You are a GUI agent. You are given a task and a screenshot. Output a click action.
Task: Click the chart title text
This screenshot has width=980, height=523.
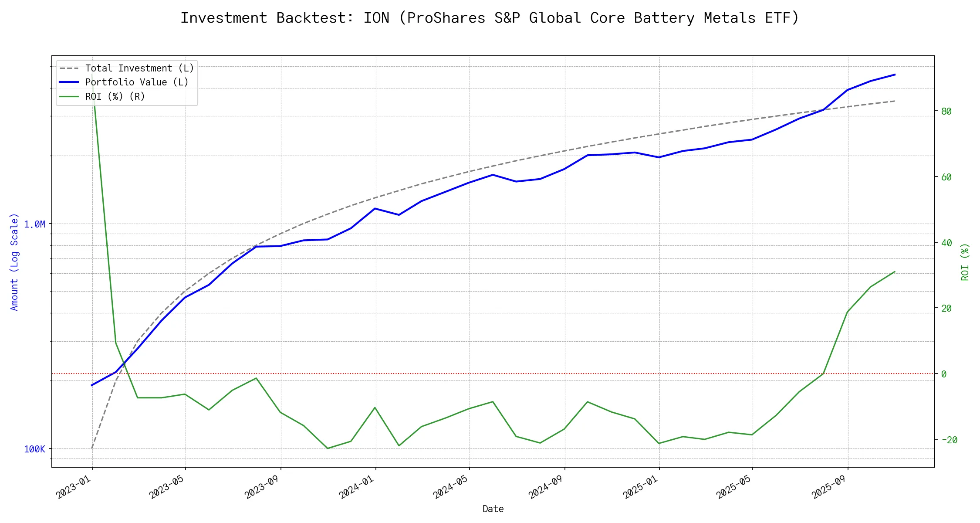click(x=490, y=18)
